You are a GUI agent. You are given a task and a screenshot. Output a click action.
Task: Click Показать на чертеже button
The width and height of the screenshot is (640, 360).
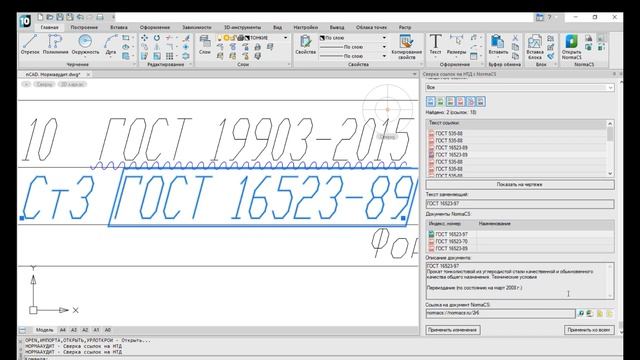tap(520, 184)
